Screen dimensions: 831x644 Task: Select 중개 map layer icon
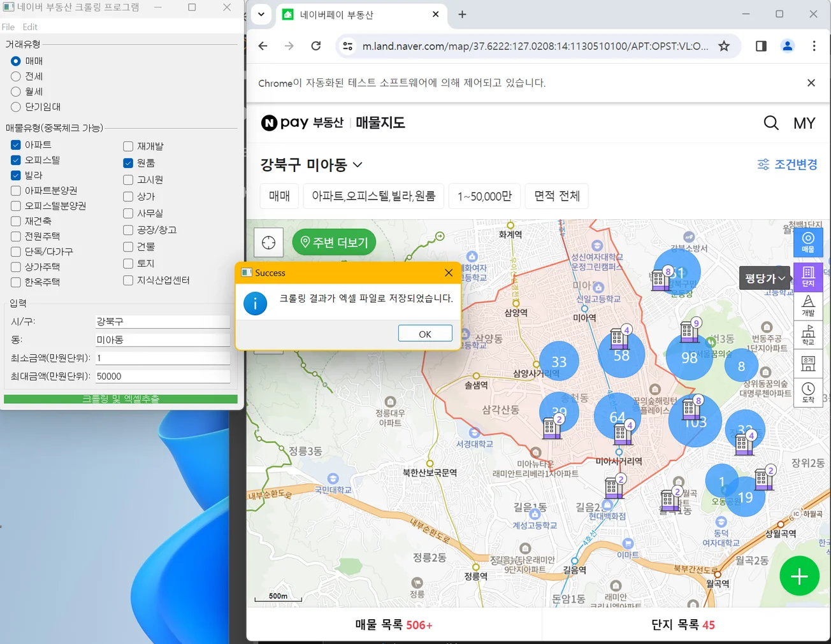tap(808, 364)
